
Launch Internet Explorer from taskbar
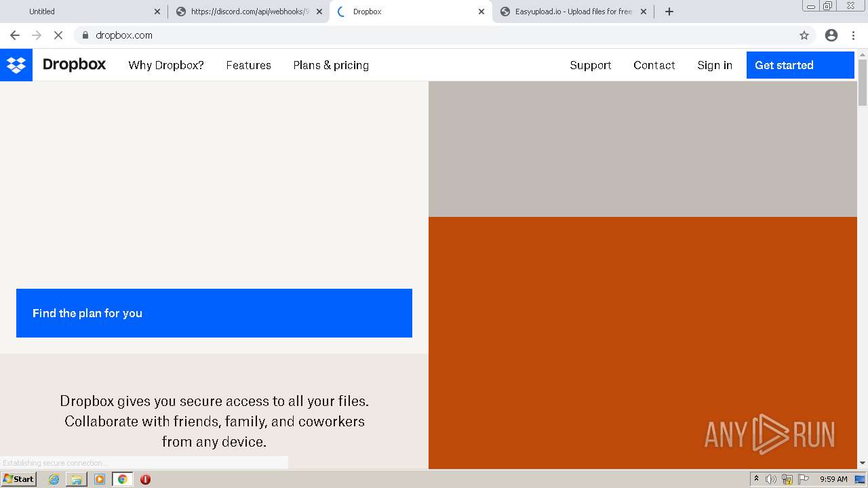[54, 479]
